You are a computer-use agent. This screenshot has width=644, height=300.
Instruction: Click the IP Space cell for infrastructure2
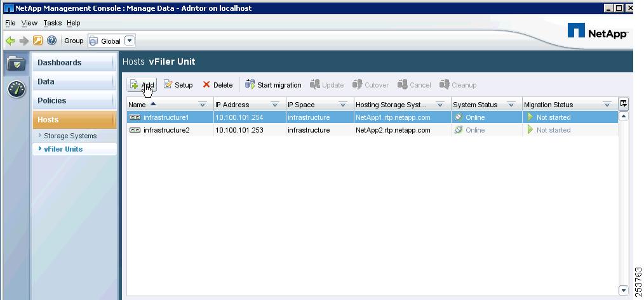point(320,130)
